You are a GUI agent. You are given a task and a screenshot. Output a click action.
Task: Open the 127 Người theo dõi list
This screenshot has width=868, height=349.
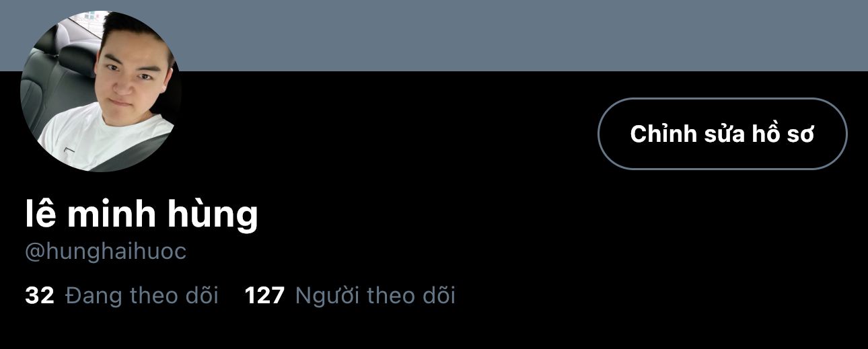[351, 295]
